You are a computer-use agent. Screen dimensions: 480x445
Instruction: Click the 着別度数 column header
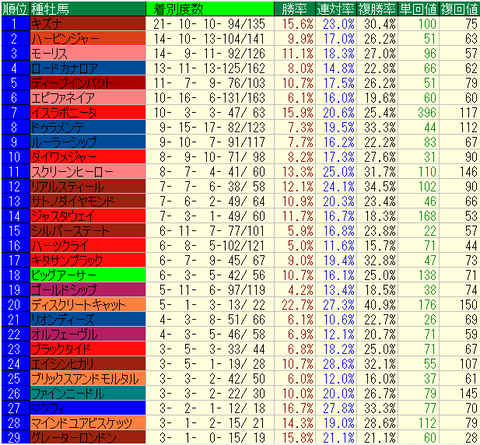point(210,9)
